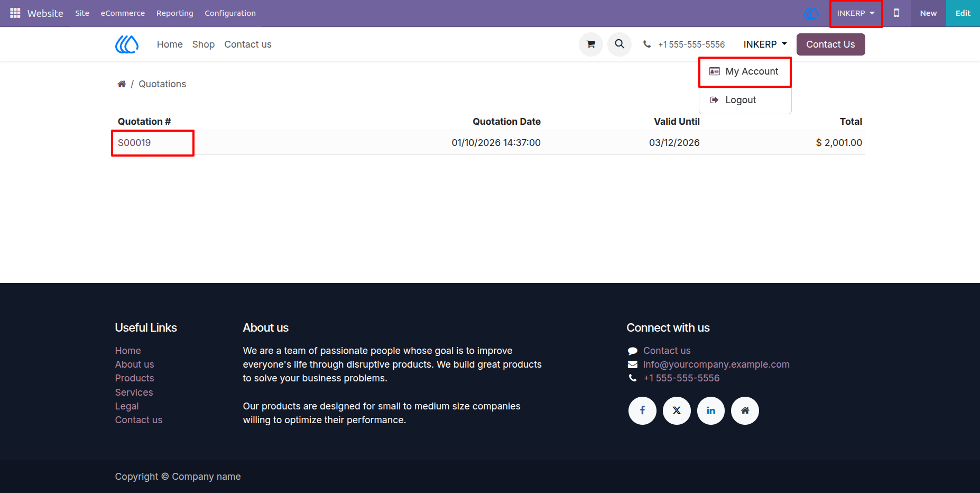Open the footer Services link

[134, 392]
